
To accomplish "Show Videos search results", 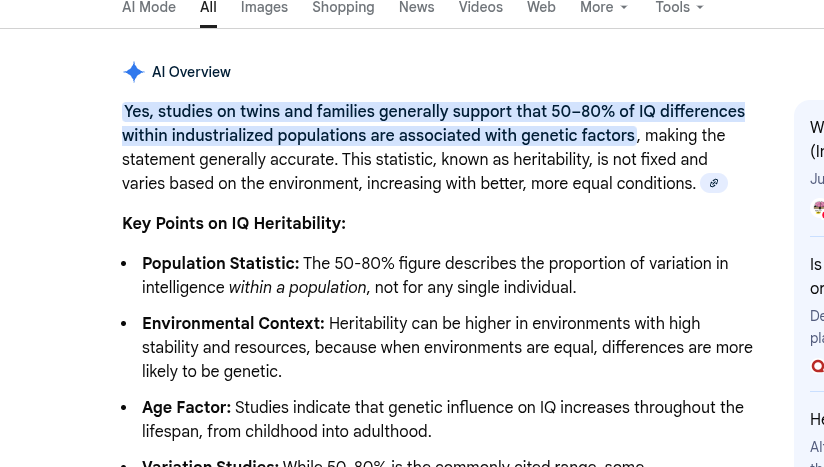I will tap(481, 8).
